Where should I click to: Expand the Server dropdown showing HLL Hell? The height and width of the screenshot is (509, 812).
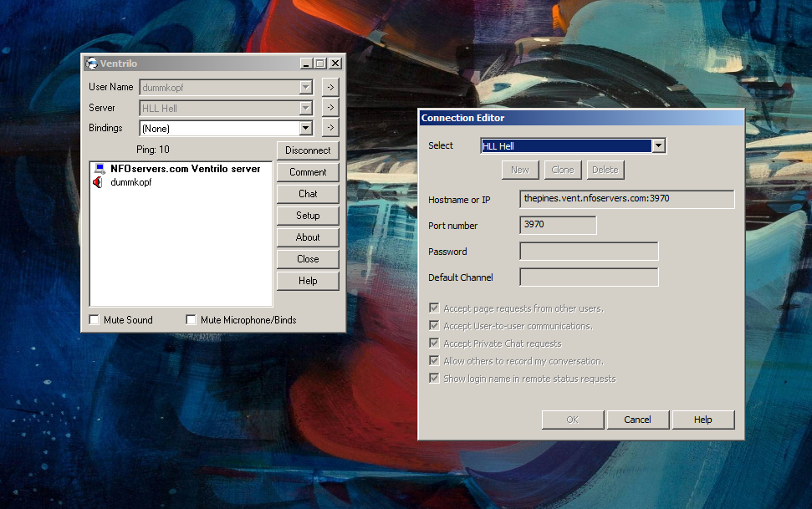coord(305,108)
